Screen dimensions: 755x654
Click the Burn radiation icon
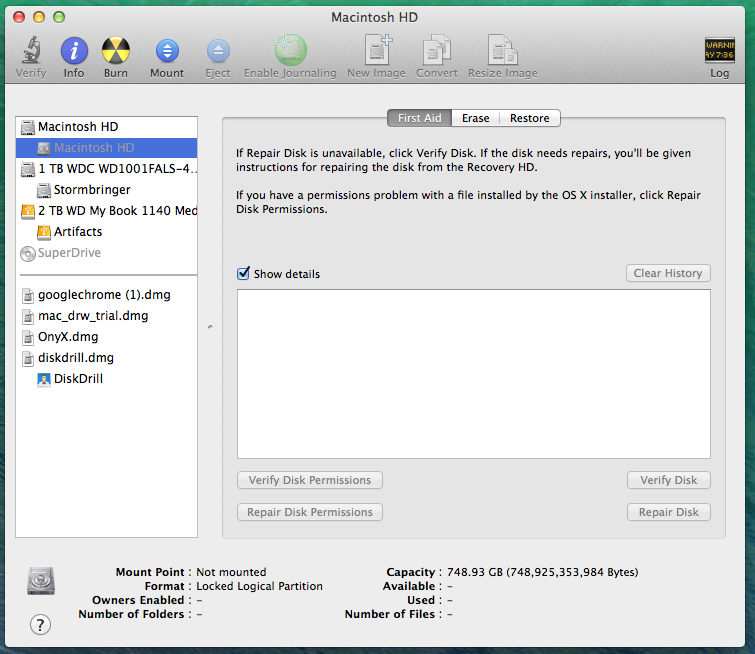[116, 51]
